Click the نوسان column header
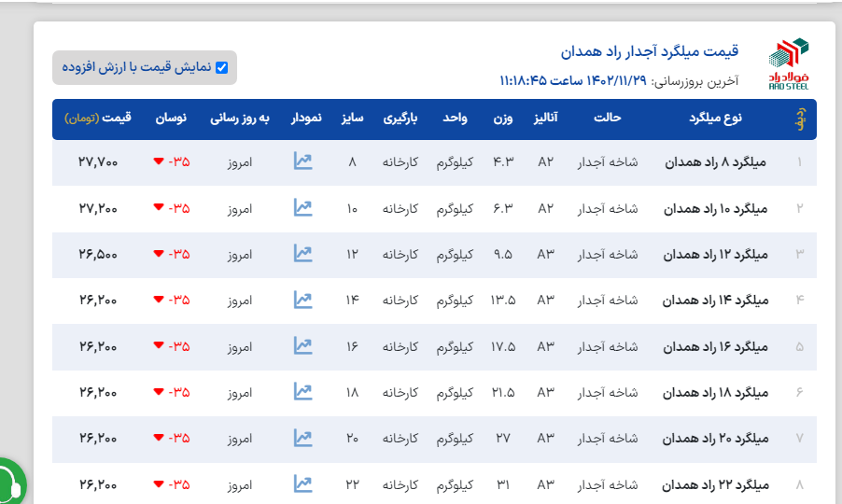Screen dimensions: 842x504 point(171,119)
